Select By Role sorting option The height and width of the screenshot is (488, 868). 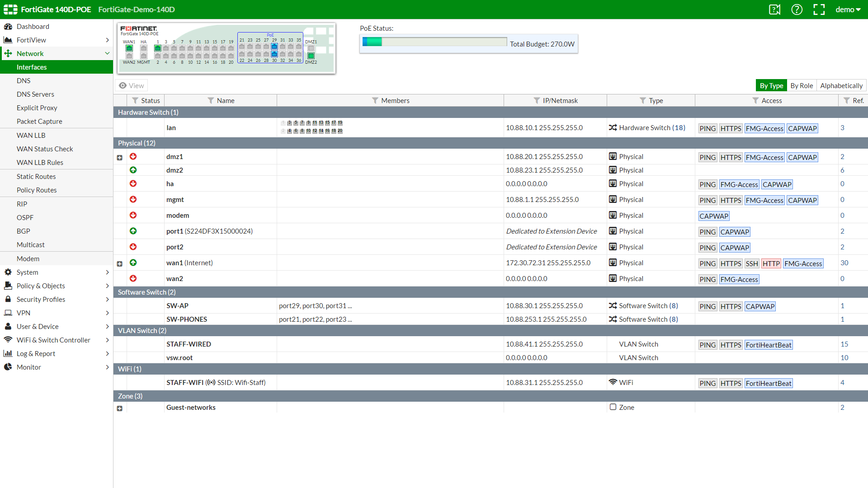801,85
